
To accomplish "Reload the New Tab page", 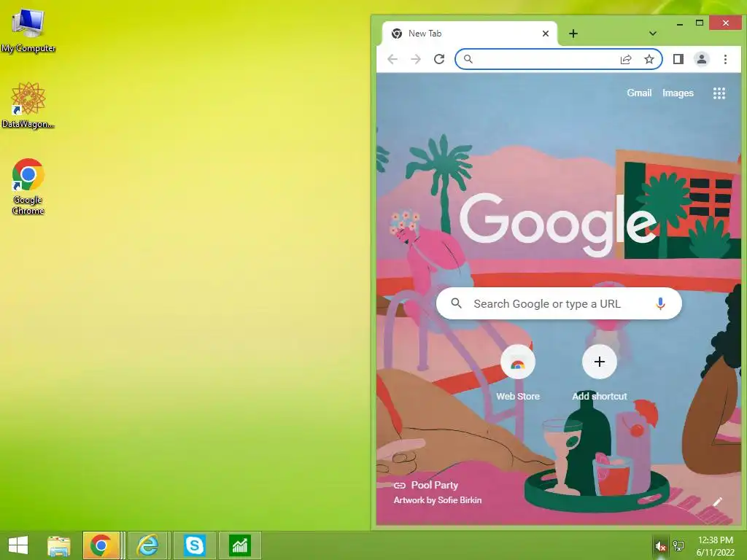I will (439, 59).
